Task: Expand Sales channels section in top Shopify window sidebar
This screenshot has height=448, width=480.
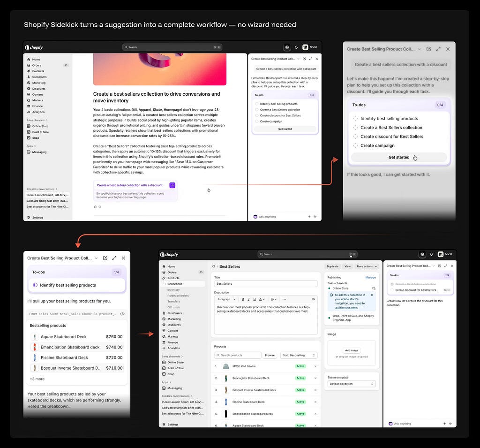Action: click(37, 120)
